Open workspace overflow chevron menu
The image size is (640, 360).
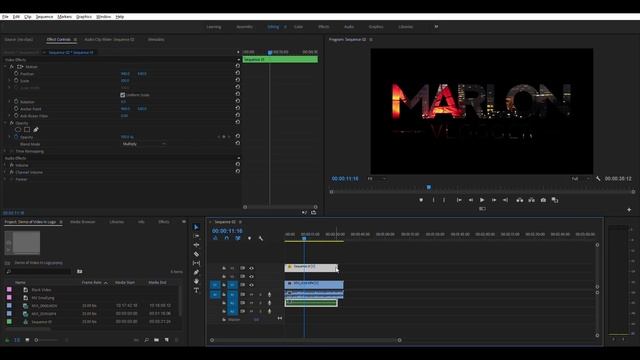click(x=436, y=27)
